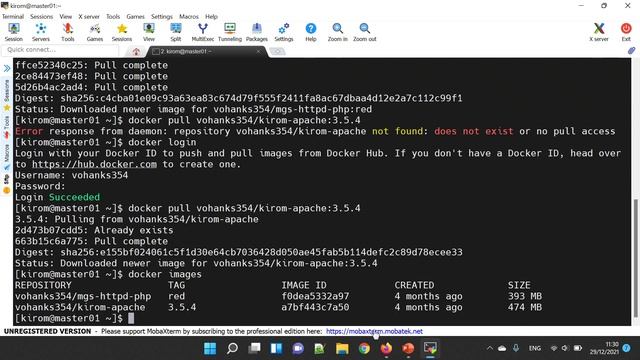640x360 pixels.
Task: Enable the MultiExec icon
Action: [203, 32]
